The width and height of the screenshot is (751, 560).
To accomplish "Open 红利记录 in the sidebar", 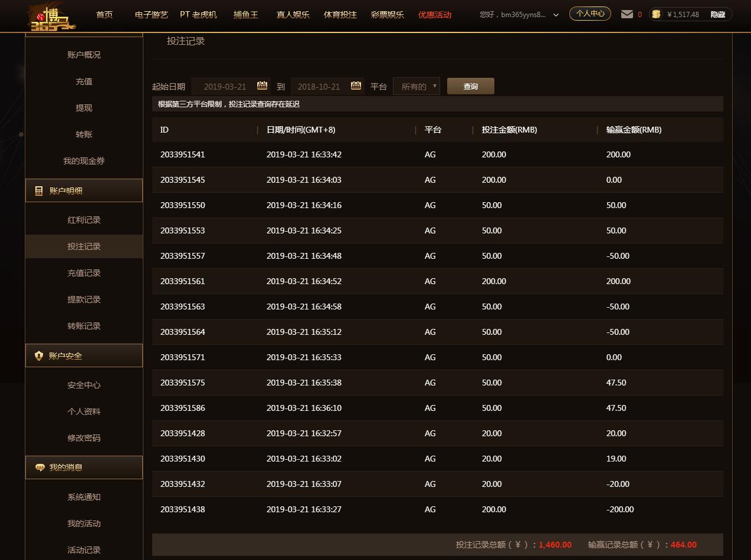I will point(84,220).
